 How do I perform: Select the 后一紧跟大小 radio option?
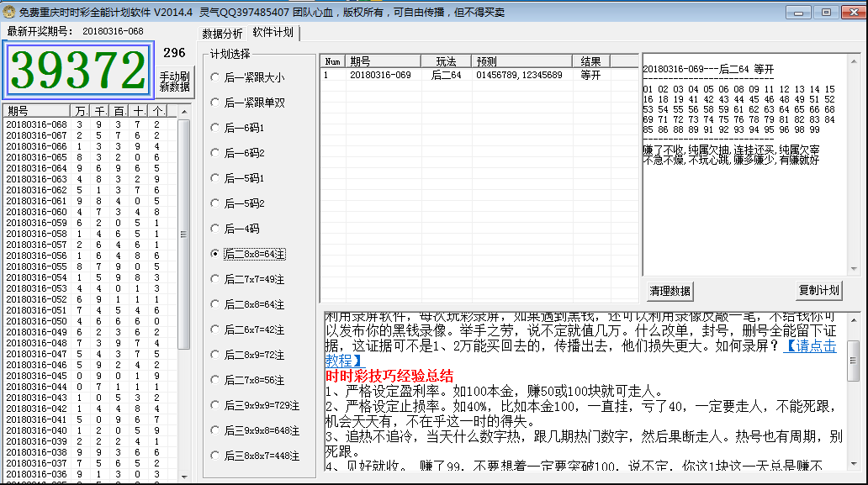click(214, 77)
